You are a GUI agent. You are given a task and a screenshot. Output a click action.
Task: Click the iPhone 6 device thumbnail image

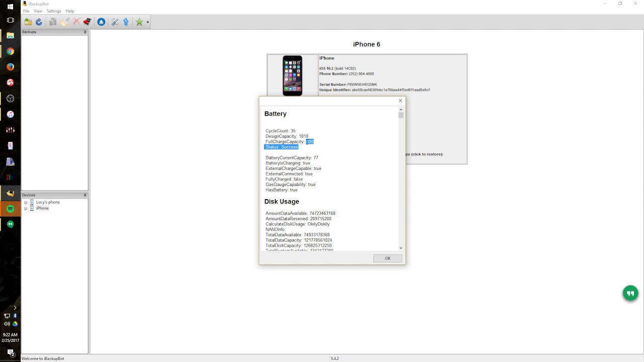pyautogui.click(x=292, y=75)
